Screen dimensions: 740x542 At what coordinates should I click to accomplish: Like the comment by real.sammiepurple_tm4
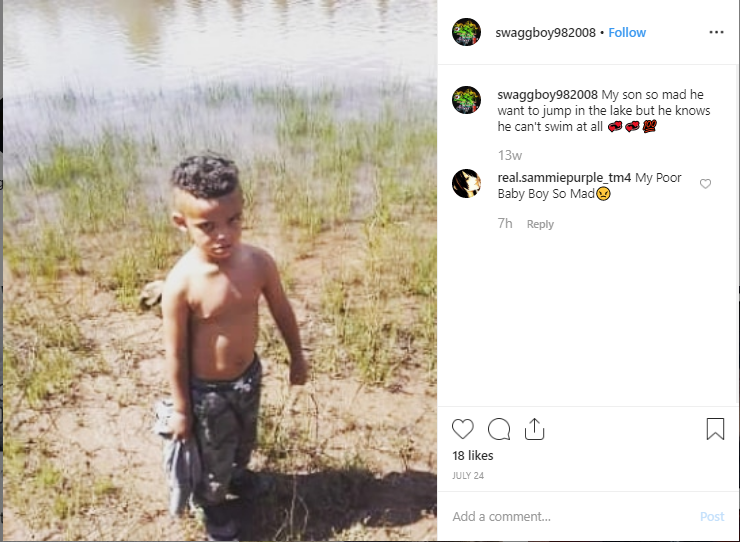point(705,184)
